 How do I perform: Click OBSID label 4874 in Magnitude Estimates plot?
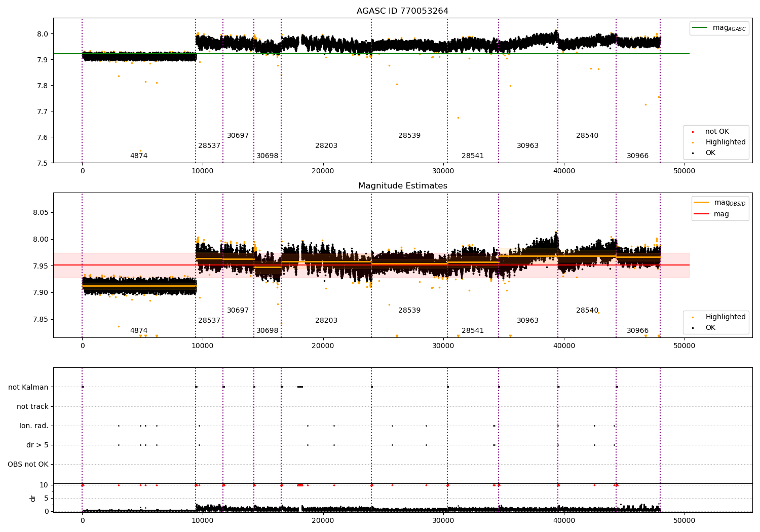139,331
